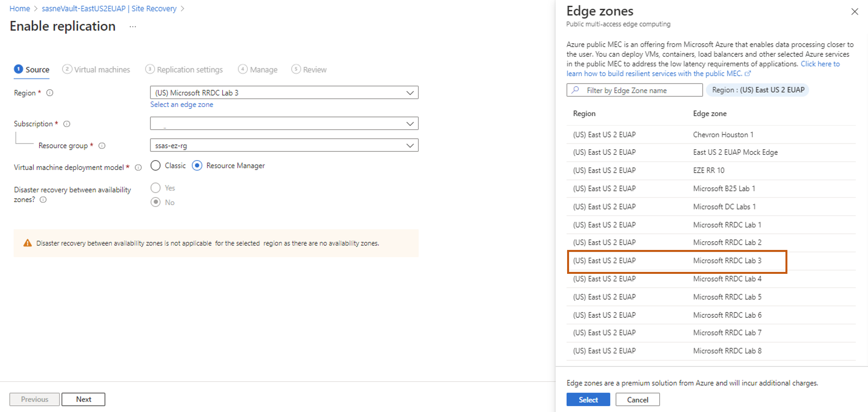Switch to the Virtual machines step tab
The width and height of the screenshot is (868, 412).
[97, 69]
